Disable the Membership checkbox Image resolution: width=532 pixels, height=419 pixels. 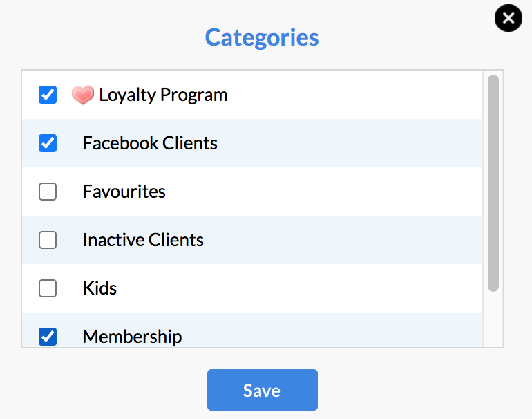(48, 337)
